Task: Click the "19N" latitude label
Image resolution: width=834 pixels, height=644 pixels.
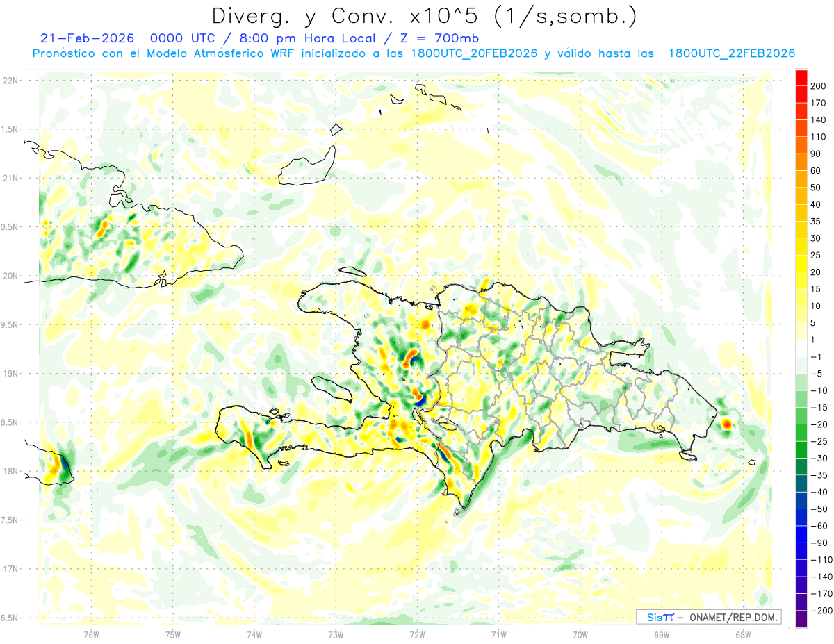Action: [x=10, y=374]
